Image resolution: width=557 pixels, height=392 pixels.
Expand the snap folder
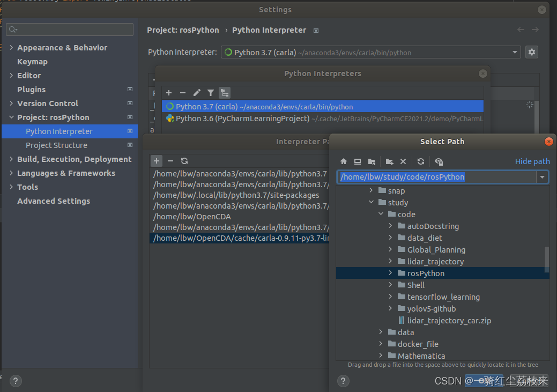(371, 190)
